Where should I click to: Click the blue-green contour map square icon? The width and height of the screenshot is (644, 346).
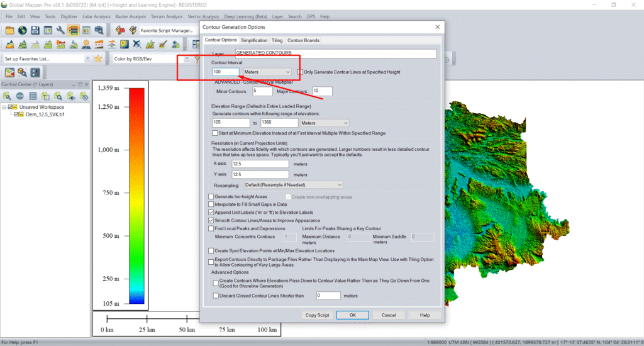click(x=124, y=45)
